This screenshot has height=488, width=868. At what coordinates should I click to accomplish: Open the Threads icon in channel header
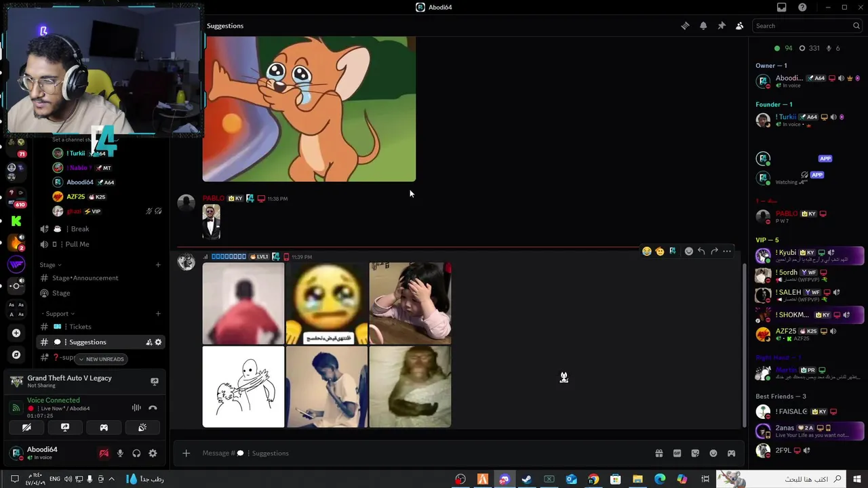pos(685,26)
